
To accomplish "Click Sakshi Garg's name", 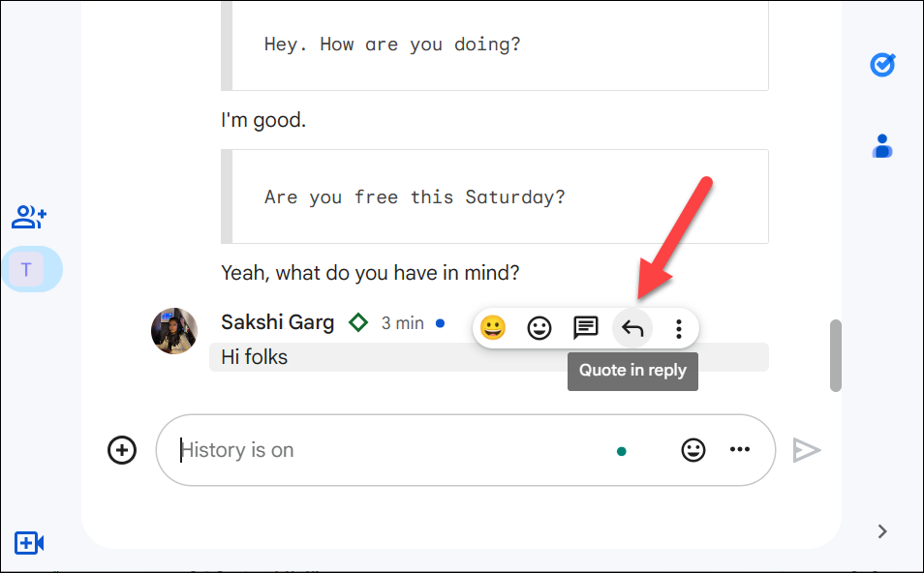I will click(x=277, y=321).
